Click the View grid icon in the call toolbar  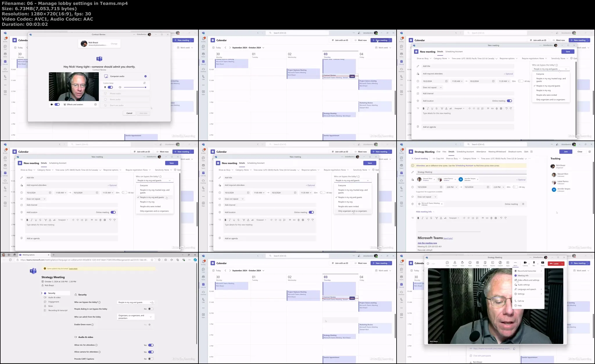477,263
